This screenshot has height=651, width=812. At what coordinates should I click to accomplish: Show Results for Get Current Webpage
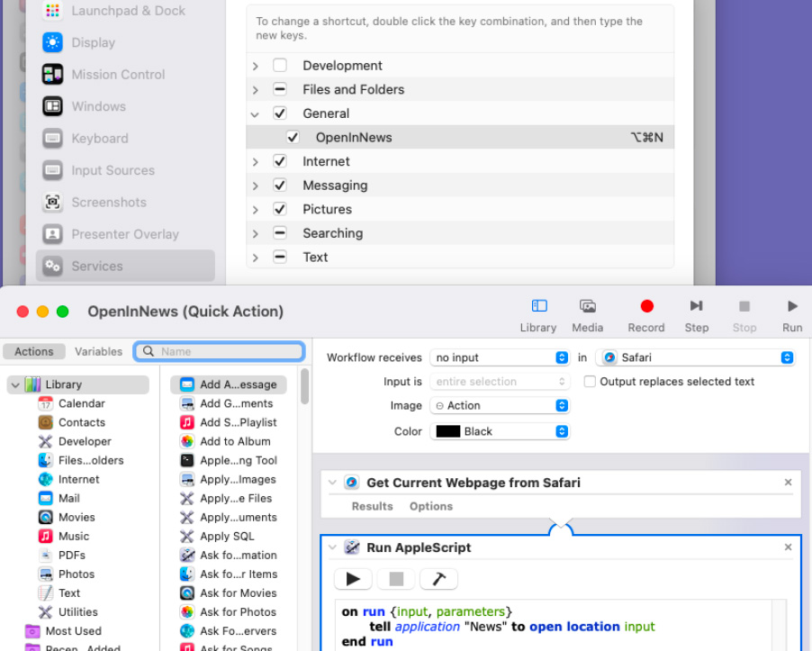pos(372,506)
